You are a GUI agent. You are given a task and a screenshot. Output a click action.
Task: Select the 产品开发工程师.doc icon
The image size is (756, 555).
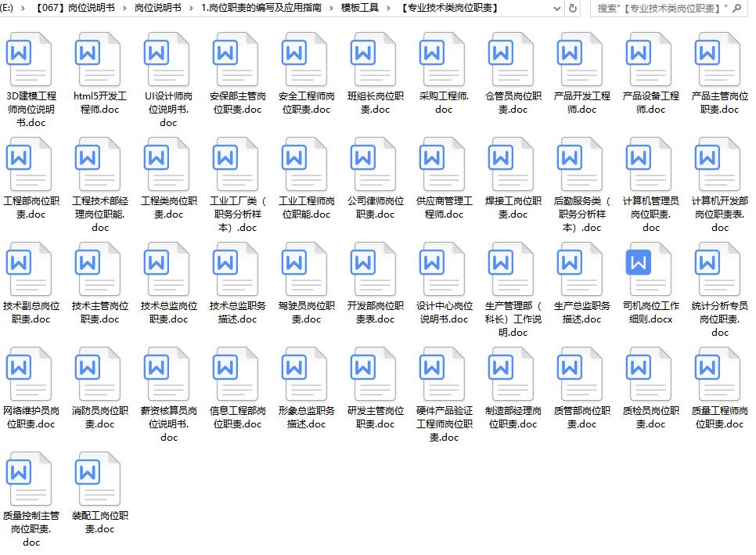point(581,59)
